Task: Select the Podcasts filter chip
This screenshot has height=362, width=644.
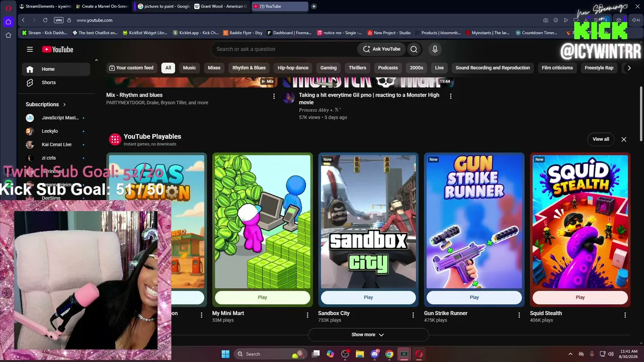Action: (388, 68)
